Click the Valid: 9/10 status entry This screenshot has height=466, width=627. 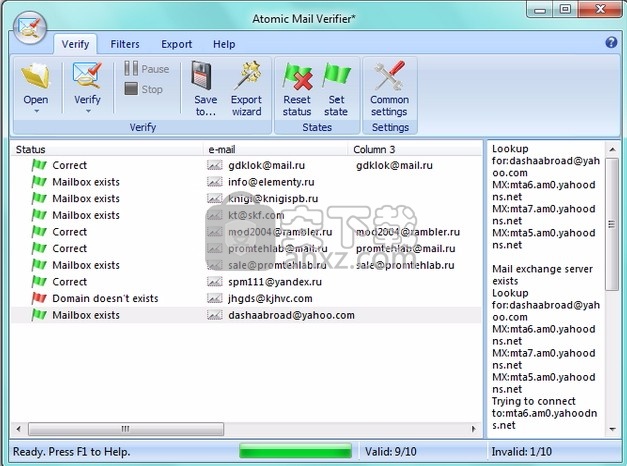click(x=391, y=452)
